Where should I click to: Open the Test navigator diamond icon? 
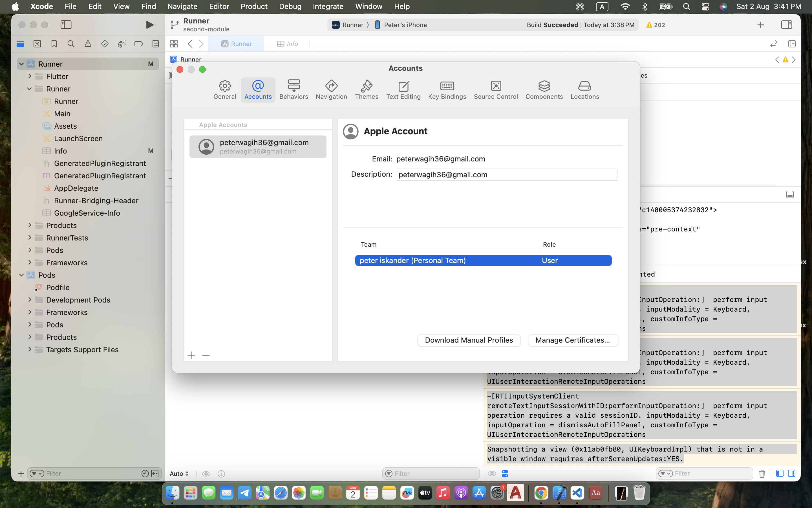[105, 44]
